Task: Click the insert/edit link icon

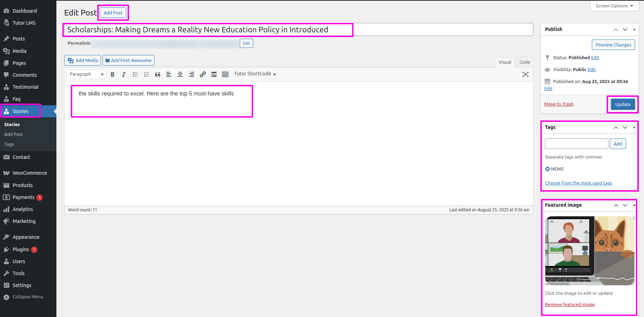Action: click(x=203, y=74)
